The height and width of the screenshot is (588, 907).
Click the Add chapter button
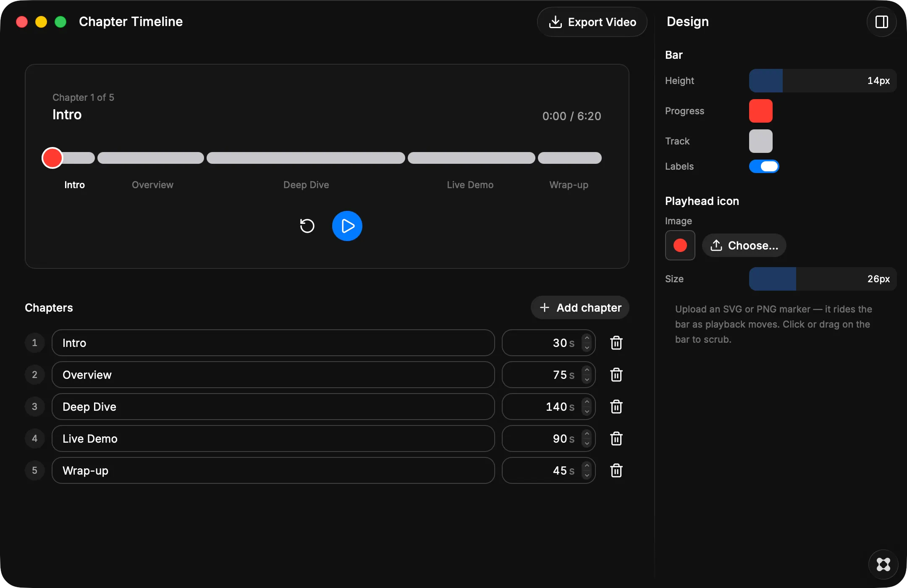[580, 307]
